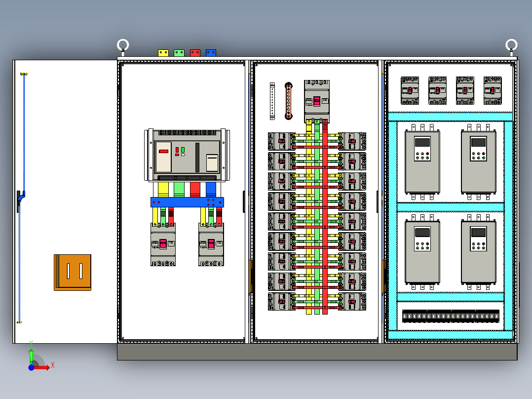Select the left molded-case breaker below the blue bracket

[x=163, y=244]
